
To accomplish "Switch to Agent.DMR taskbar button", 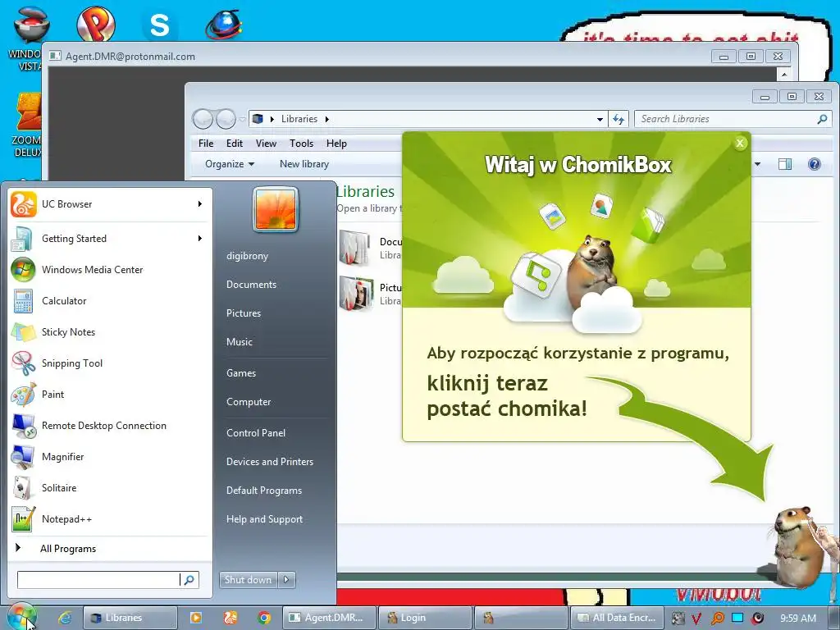I will click(x=329, y=618).
